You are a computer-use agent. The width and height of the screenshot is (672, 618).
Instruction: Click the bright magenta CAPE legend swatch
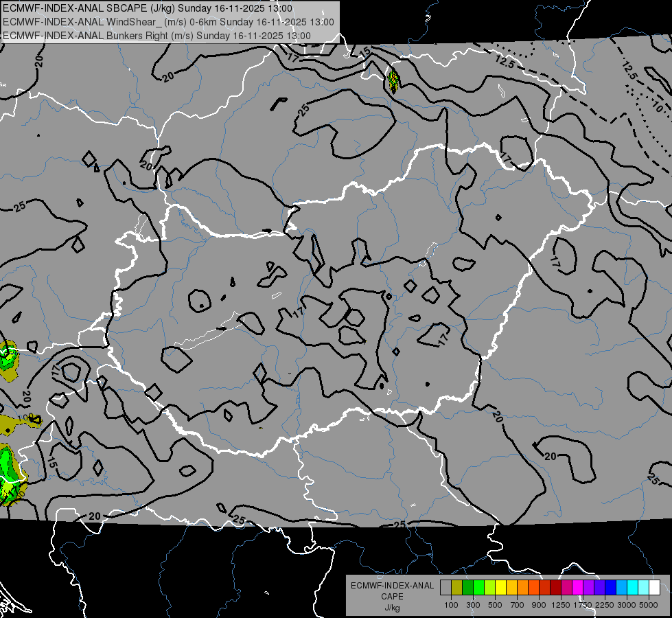578,588
